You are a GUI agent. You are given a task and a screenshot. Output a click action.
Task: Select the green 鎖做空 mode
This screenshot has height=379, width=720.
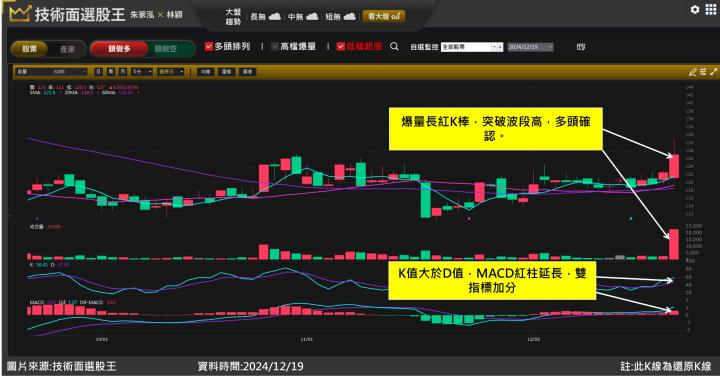pos(165,49)
